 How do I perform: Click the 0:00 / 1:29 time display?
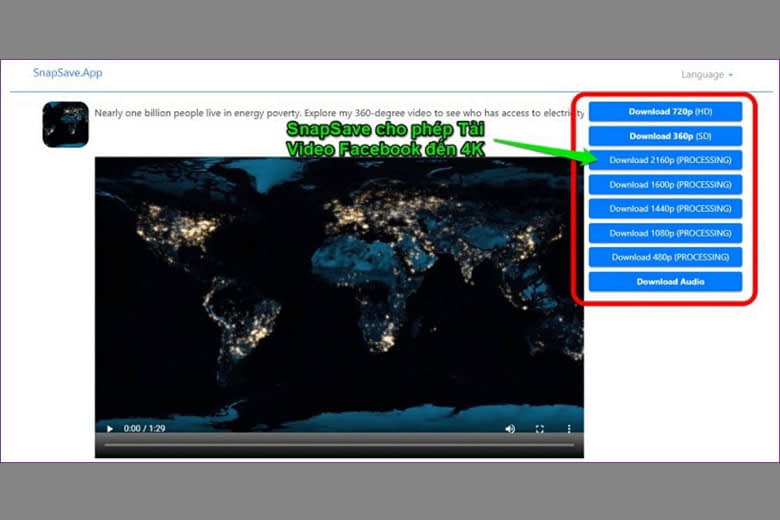click(144, 428)
